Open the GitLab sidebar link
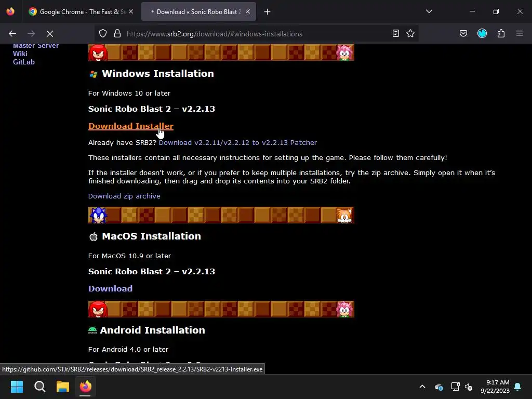Viewport: 532px width, 399px height. click(24, 62)
